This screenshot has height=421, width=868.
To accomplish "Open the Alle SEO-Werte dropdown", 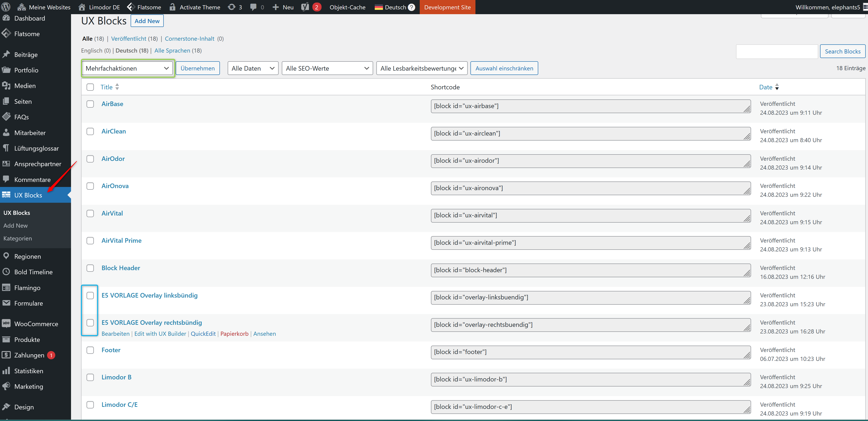I will [327, 68].
